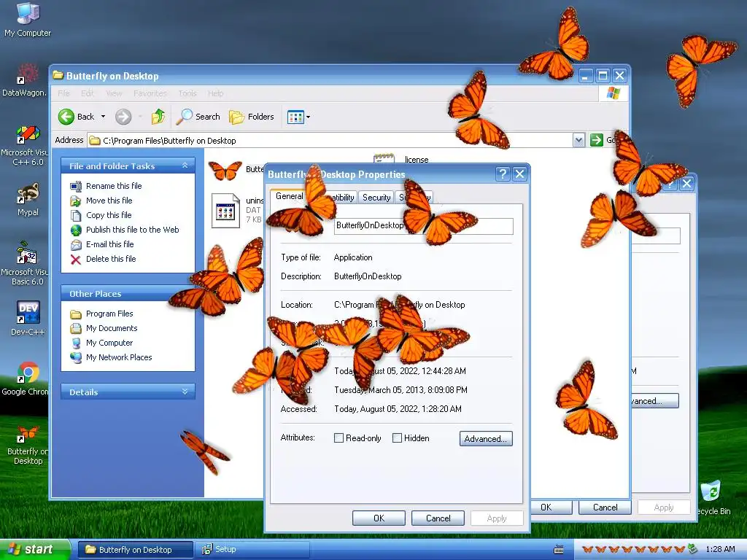This screenshot has height=560, width=747.
Task: Click Rename this file
Action: coord(114,186)
